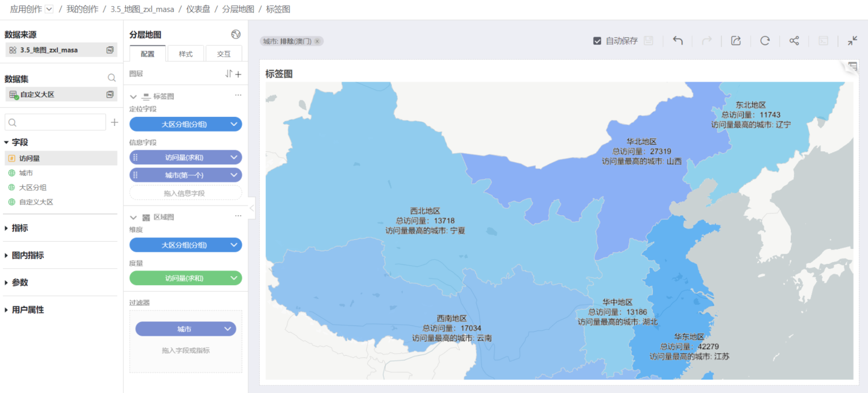Add a new layer with plus icon

tap(238, 74)
